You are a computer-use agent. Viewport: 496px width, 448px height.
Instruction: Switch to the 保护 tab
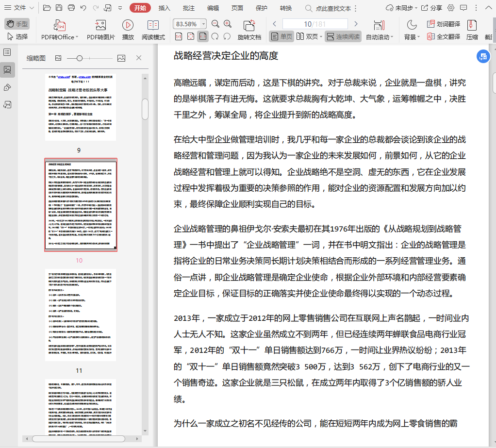(261, 8)
